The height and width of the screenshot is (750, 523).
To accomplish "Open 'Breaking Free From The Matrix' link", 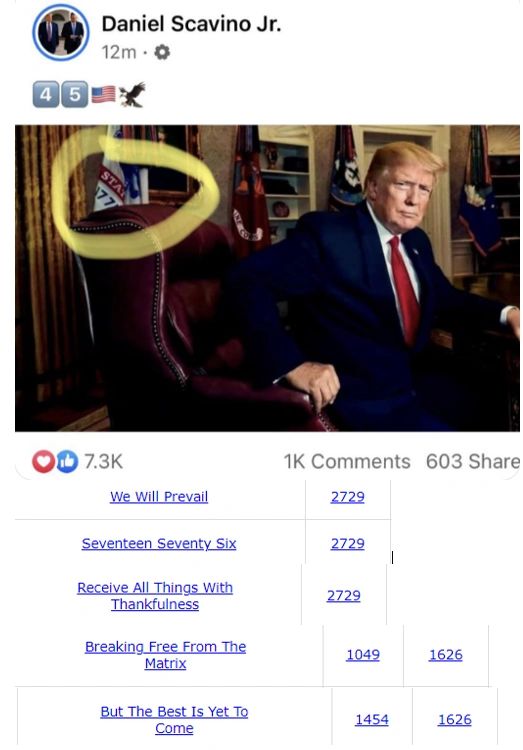I will tap(166, 655).
